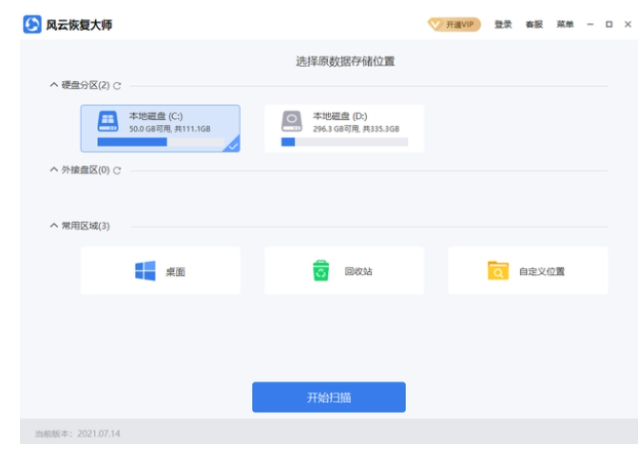Click the local disk C: drive icon
Screen dimensions: 644x450
click(106, 121)
